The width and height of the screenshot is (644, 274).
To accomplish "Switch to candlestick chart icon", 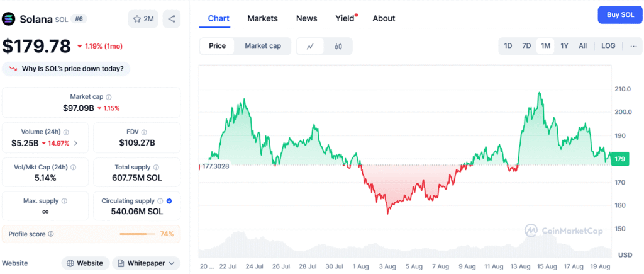I will point(338,46).
